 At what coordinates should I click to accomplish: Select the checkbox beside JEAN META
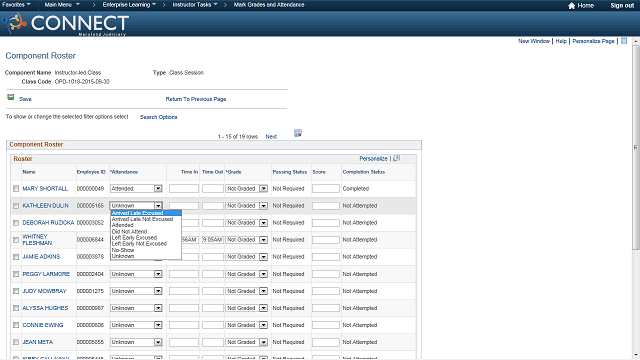pyautogui.click(x=16, y=342)
